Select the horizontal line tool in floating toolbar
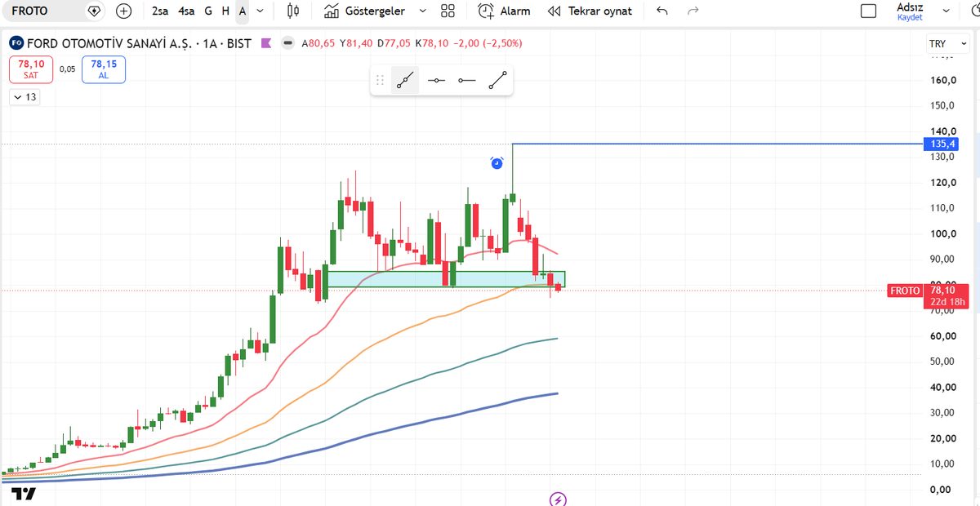980x506 pixels. pyautogui.click(x=436, y=80)
